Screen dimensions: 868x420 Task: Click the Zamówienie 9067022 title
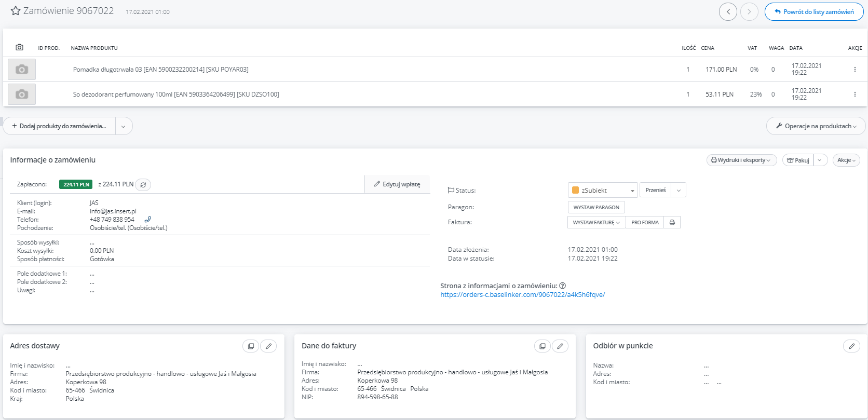coord(69,11)
